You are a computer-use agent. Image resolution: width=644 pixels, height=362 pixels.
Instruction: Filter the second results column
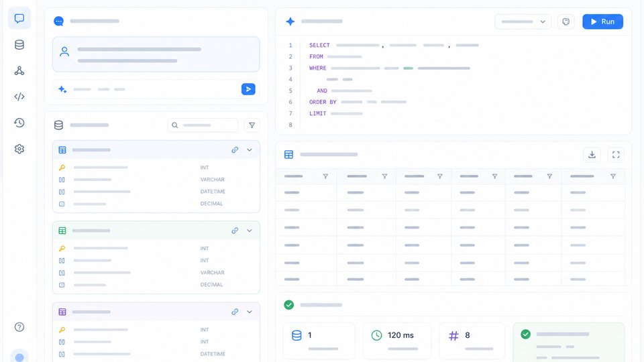[x=384, y=176]
